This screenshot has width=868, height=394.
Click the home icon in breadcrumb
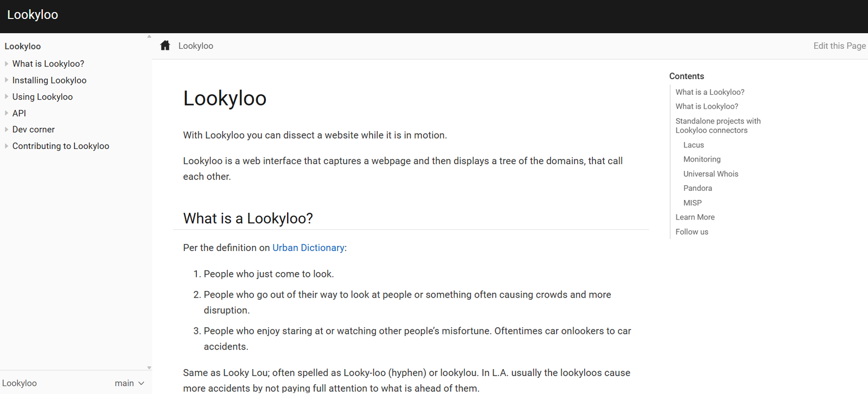[x=165, y=46]
